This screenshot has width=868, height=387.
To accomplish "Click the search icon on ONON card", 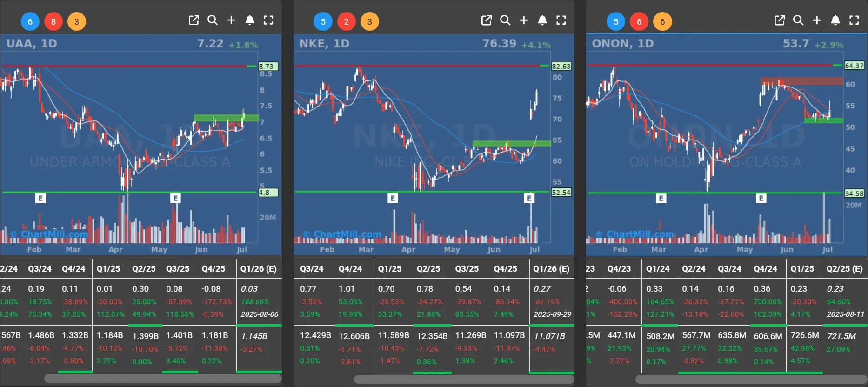I will click(798, 20).
